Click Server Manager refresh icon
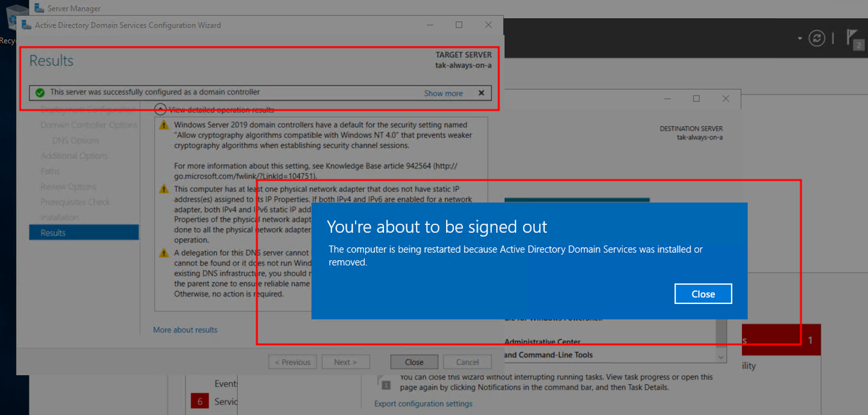 817,38
